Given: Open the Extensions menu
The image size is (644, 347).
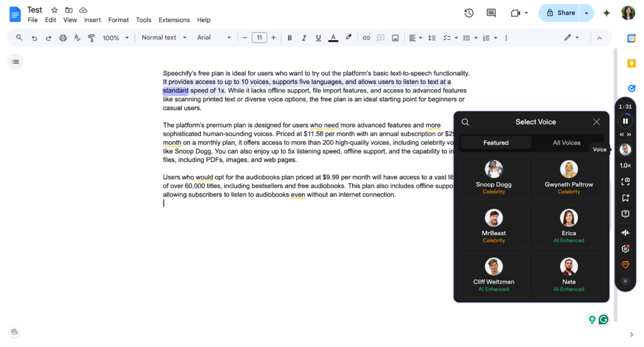Looking at the screenshot, I should tap(174, 20).
